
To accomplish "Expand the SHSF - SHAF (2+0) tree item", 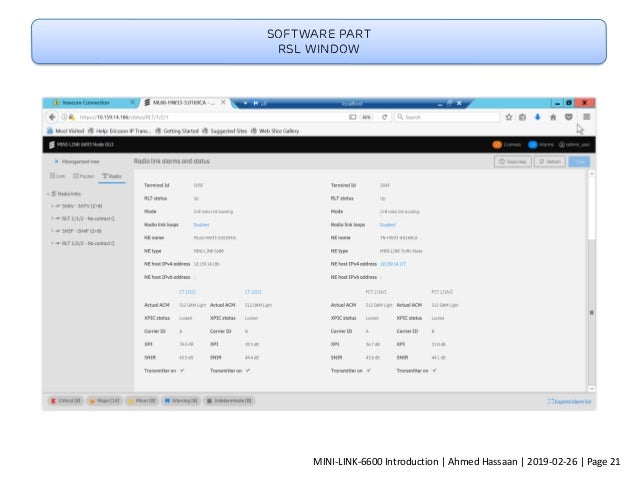I will coord(52,231).
